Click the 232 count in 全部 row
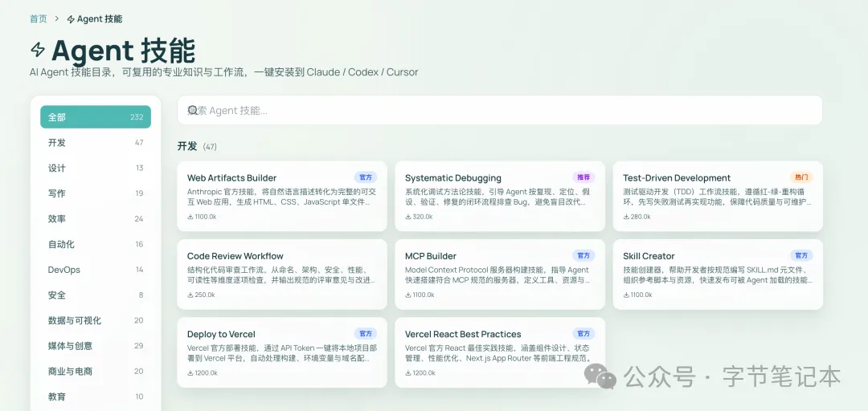 tap(137, 117)
